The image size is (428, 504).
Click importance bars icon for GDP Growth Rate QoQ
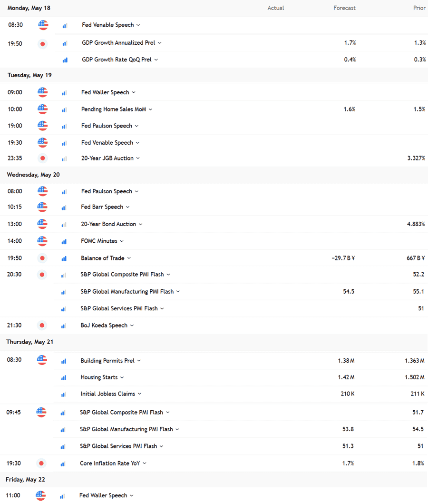tap(65, 60)
